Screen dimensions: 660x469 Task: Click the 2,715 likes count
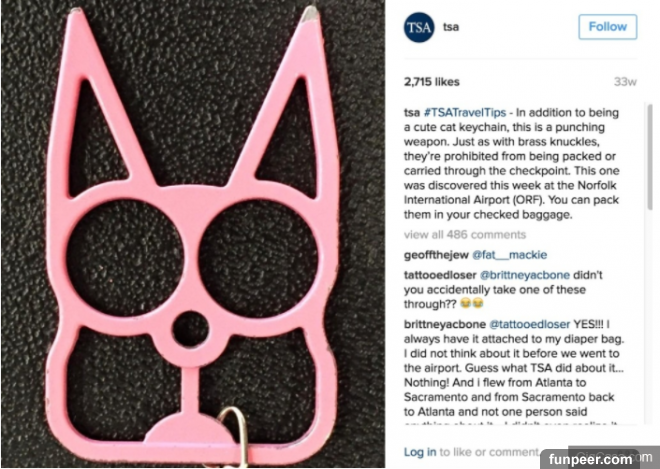point(431,82)
